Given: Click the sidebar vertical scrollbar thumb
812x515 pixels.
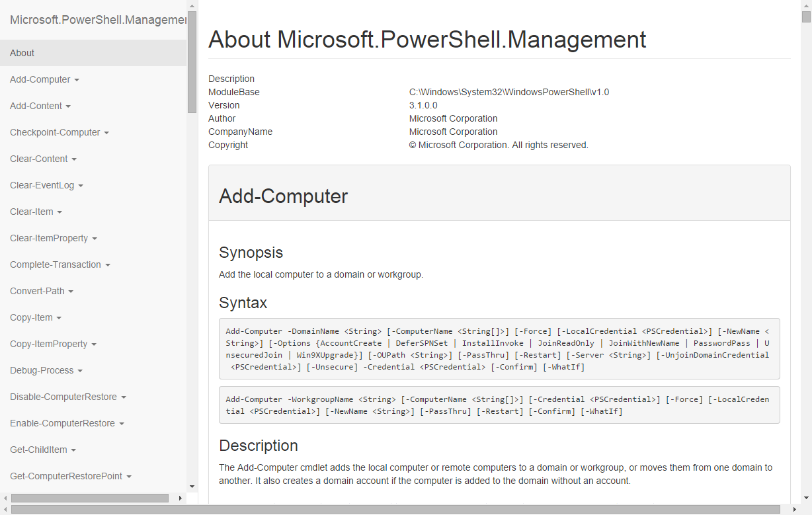Looking at the screenshot, I should click(192, 61).
